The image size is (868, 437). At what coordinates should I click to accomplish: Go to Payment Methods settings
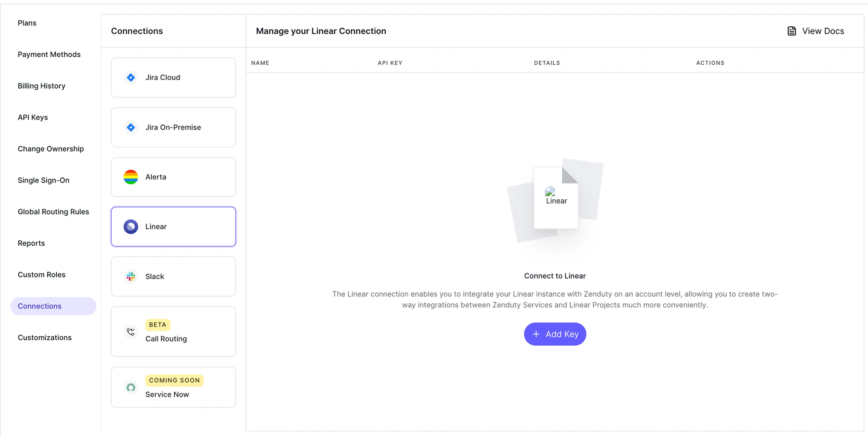[x=49, y=54]
